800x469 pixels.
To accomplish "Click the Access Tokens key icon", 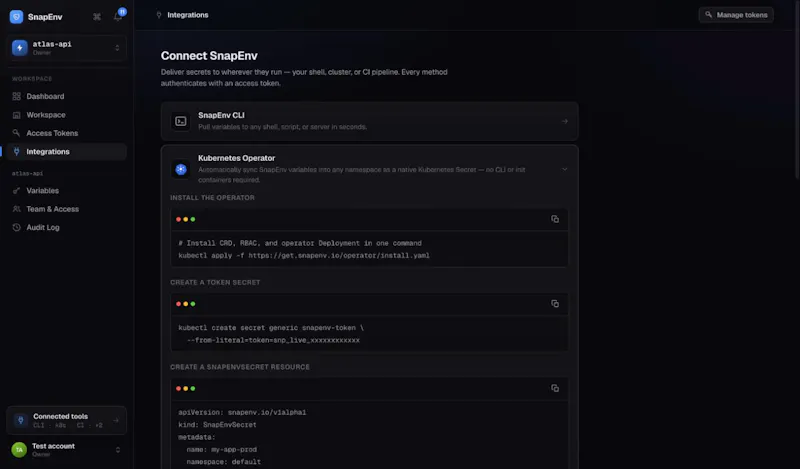I will [16, 133].
